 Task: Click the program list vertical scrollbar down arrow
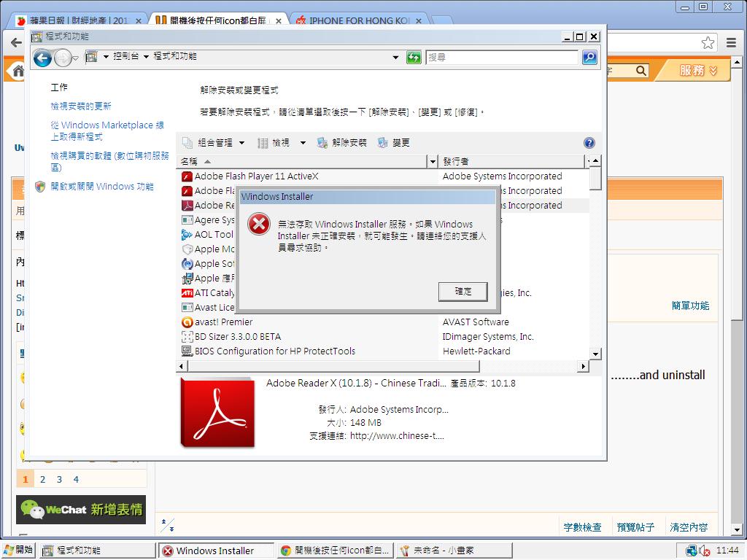tap(595, 354)
